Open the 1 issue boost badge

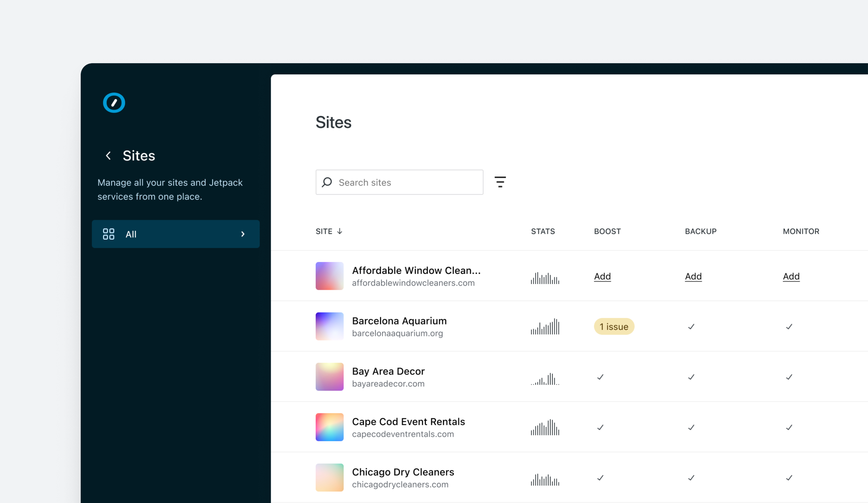(x=614, y=327)
